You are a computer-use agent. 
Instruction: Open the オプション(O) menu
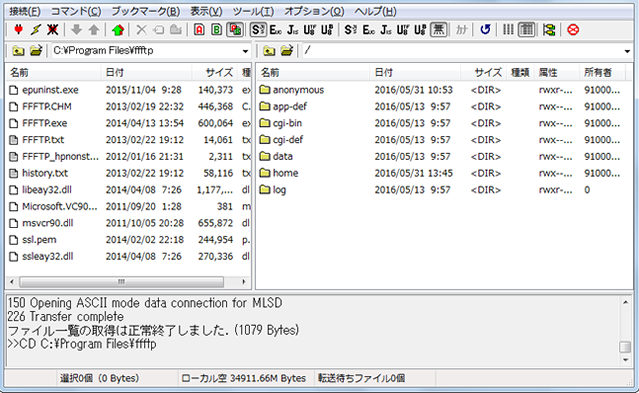click(x=314, y=11)
